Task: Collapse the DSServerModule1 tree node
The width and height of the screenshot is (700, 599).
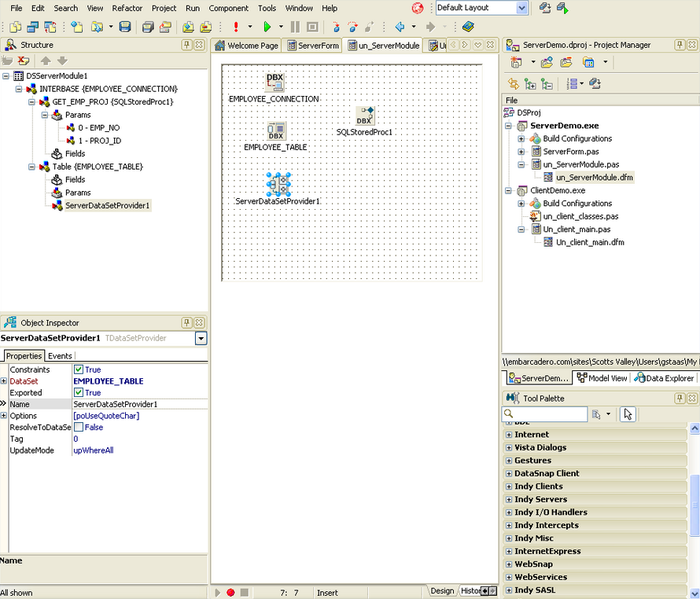Action: [x=5, y=76]
